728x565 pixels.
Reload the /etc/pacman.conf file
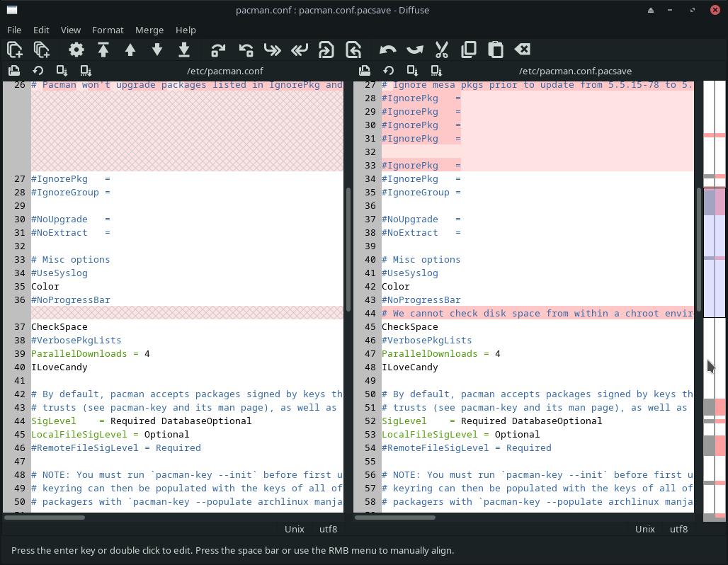point(38,71)
